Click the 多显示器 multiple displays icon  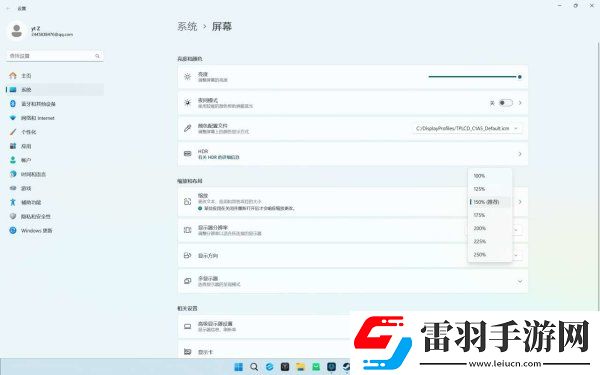(x=188, y=281)
